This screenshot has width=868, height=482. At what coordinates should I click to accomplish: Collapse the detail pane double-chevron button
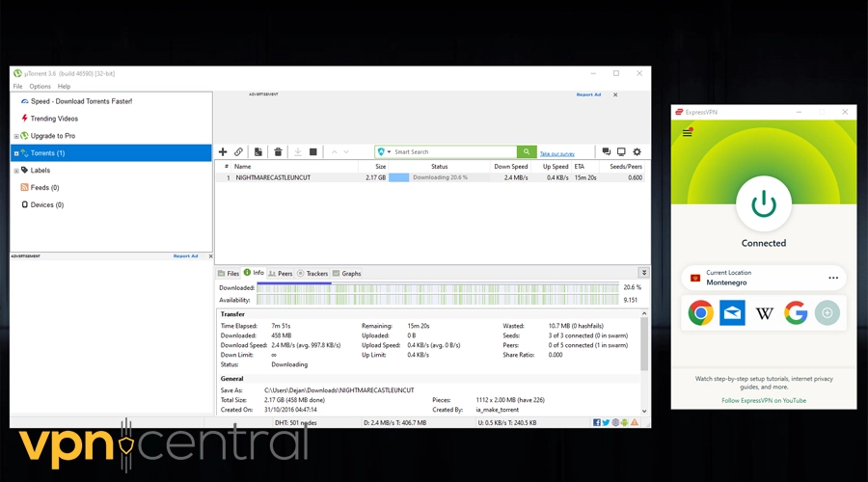644,272
